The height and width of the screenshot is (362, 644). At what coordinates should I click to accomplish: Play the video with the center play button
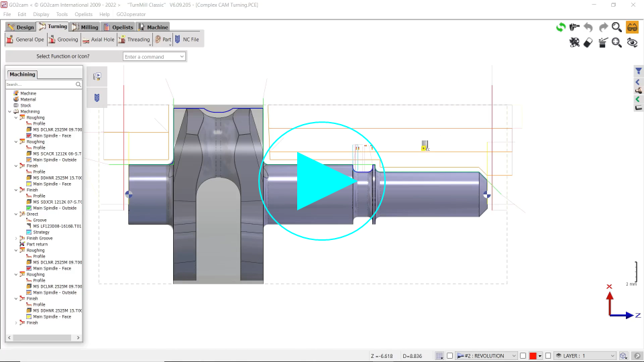click(322, 181)
